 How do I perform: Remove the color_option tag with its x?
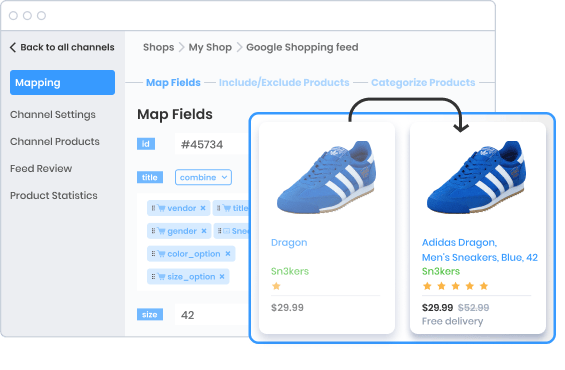[228, 254]
